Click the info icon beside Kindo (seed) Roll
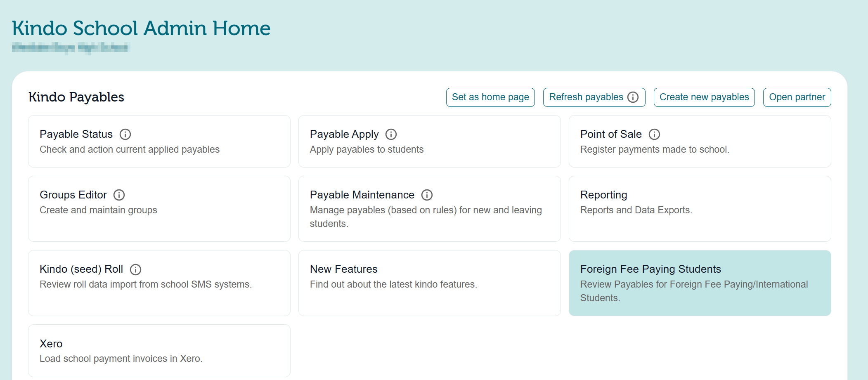The height and width of the screenshot is (380, 868). click(135, 270)
